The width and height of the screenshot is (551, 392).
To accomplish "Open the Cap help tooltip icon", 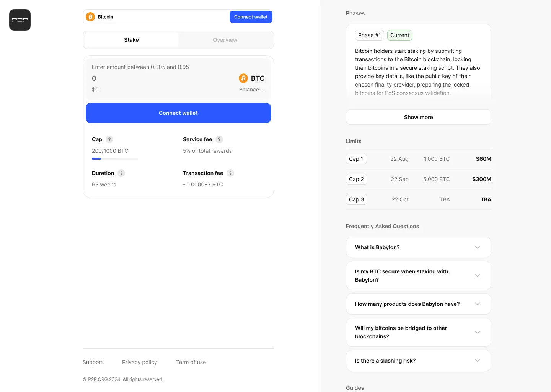I will 109,139.
